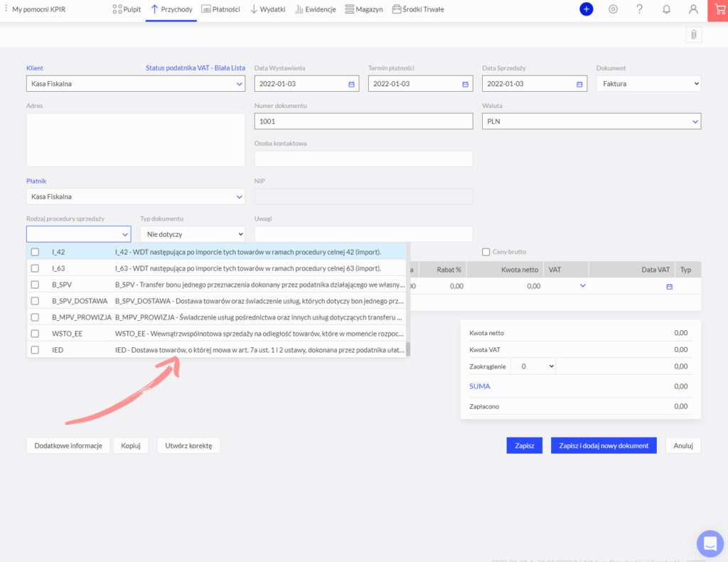This screenshot has height=562, width=728.
Task: Click Zapisz i dodaj nowy dokument
Action: point(604,445)
